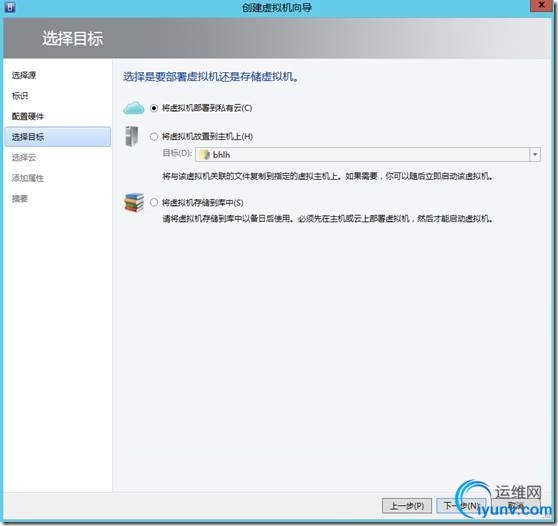
Task: Click the bhlh target combo box
Action: [368, 154]
